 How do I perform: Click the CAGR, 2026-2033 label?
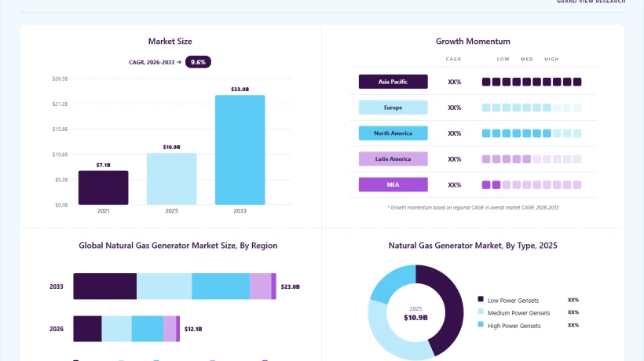(x=155, y=62)
